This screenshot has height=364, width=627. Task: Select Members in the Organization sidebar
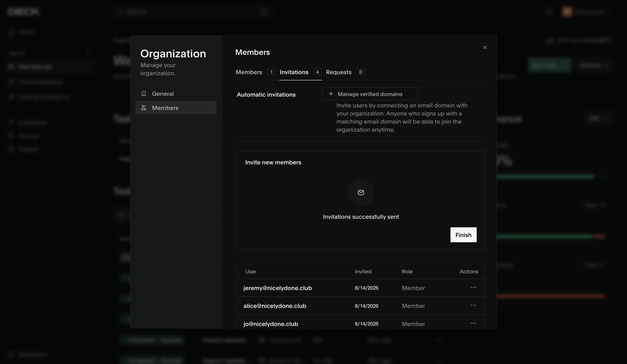tap(176, 108)
